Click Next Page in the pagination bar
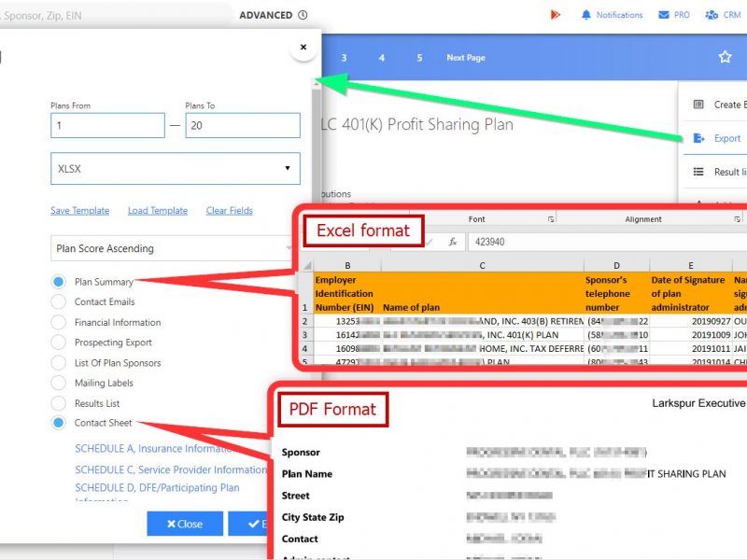Viewport: 747px width, 560px height. point(465,58)
